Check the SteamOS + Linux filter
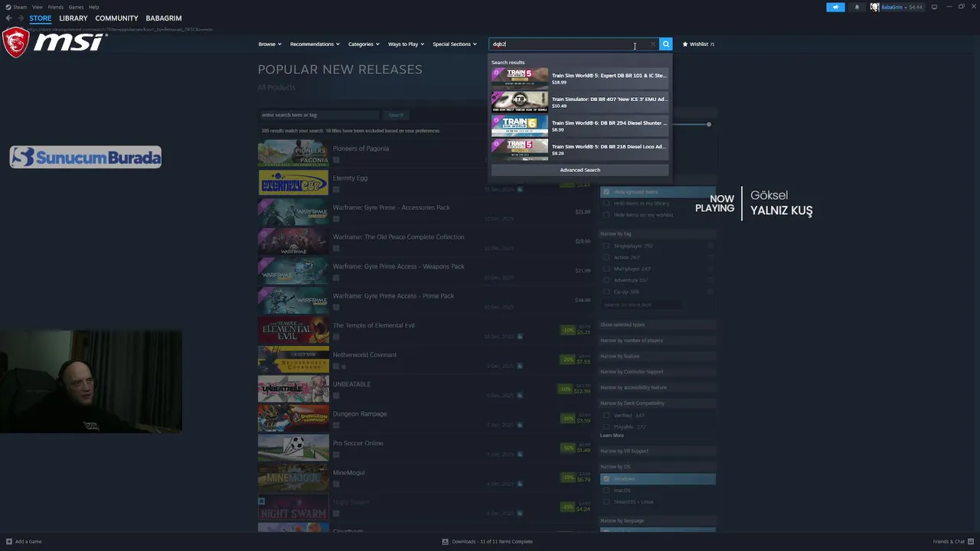This screenshot has height=551, width=980. coord(606,502)
